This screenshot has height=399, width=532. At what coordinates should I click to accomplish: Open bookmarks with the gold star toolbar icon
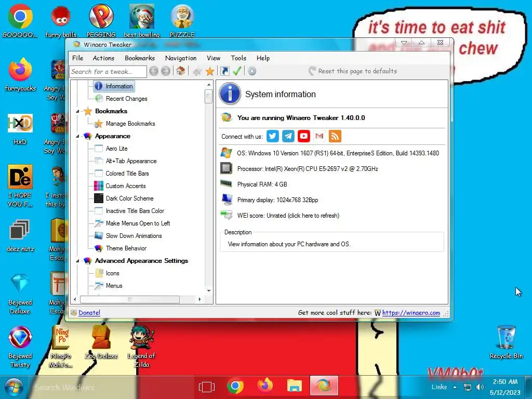(210, 71)
